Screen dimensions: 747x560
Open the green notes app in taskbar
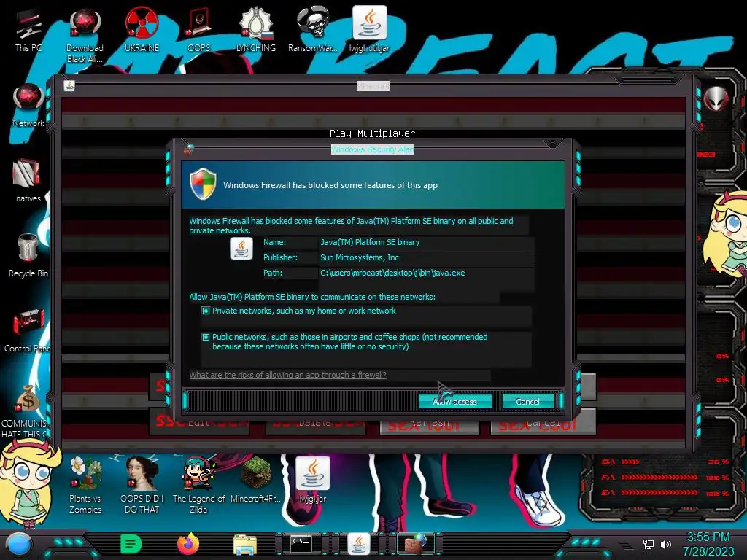131,544
